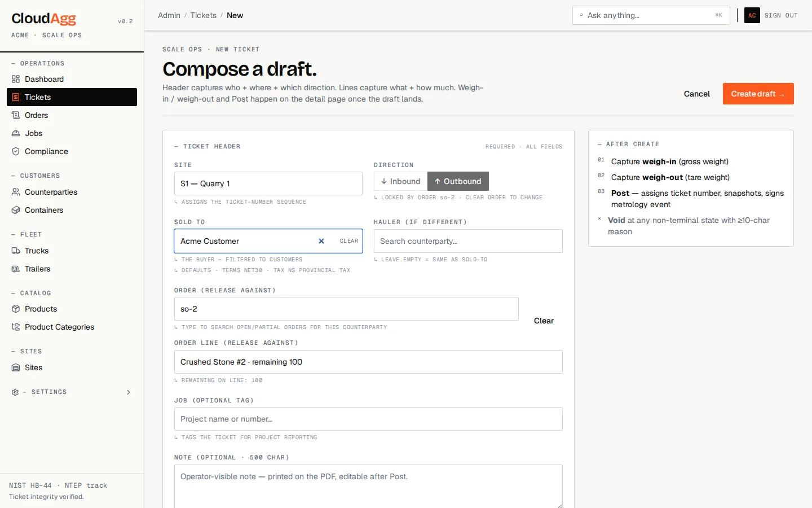Screen dimensions: 812x508
Task: Click the Product Categories tree icon
Action: click(16, 327)
